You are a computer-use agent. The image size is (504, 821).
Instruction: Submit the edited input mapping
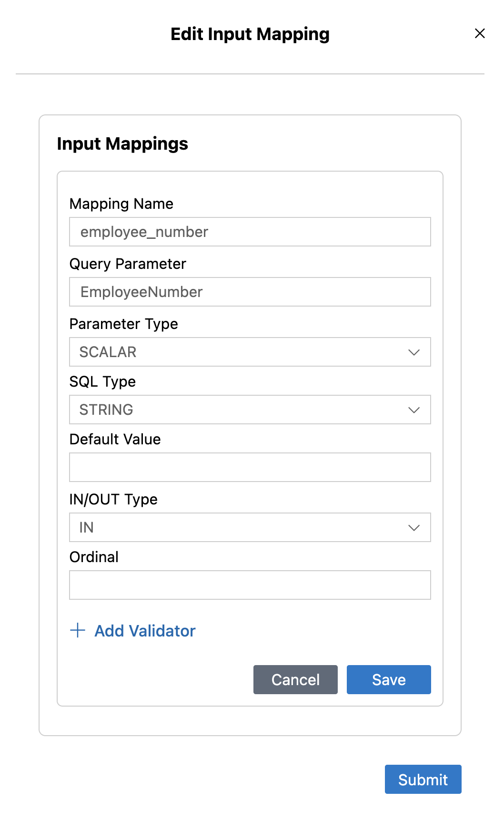coord(423,779)
